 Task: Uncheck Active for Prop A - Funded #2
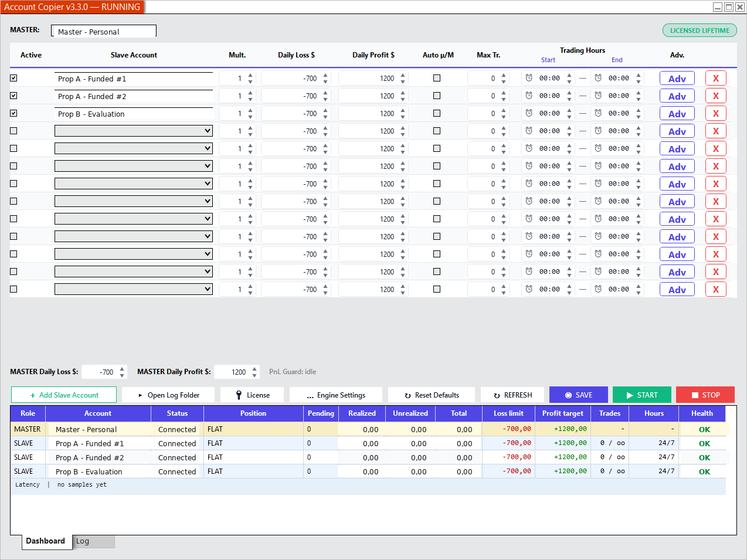(13, 96)
